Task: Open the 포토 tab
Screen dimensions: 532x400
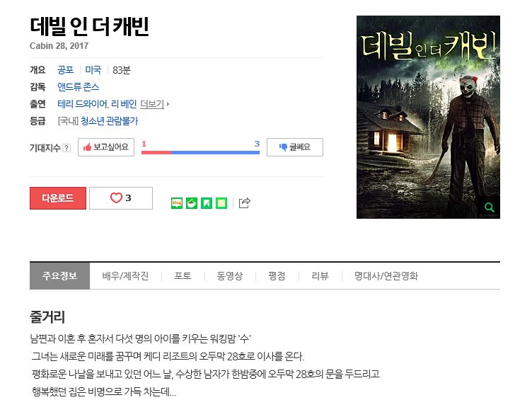Action: [183, 275]
